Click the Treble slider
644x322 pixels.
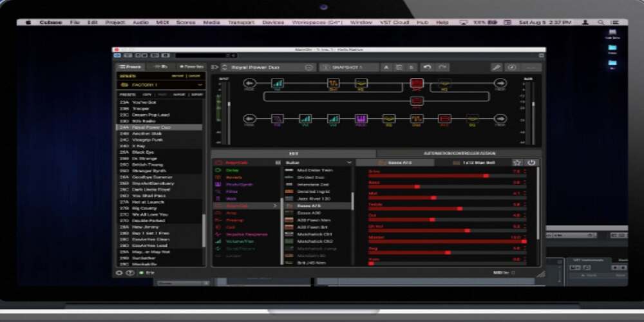tap(448, 209)
